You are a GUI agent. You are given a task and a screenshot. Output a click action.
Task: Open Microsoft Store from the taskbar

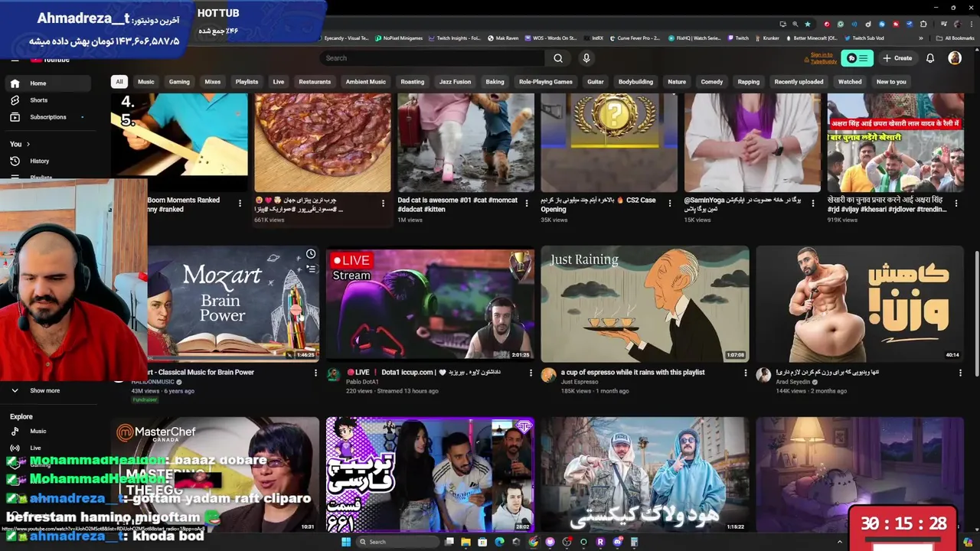point(482,542)
